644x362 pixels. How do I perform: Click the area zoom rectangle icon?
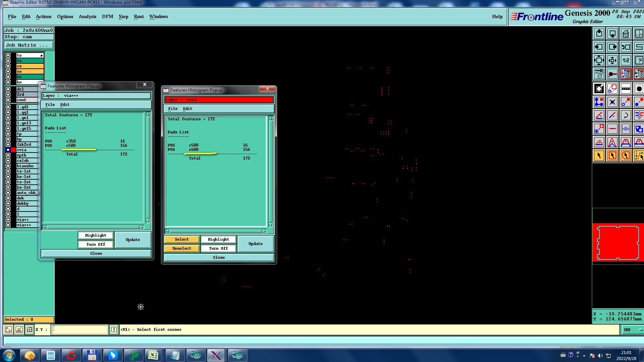[x=612, y=88]
